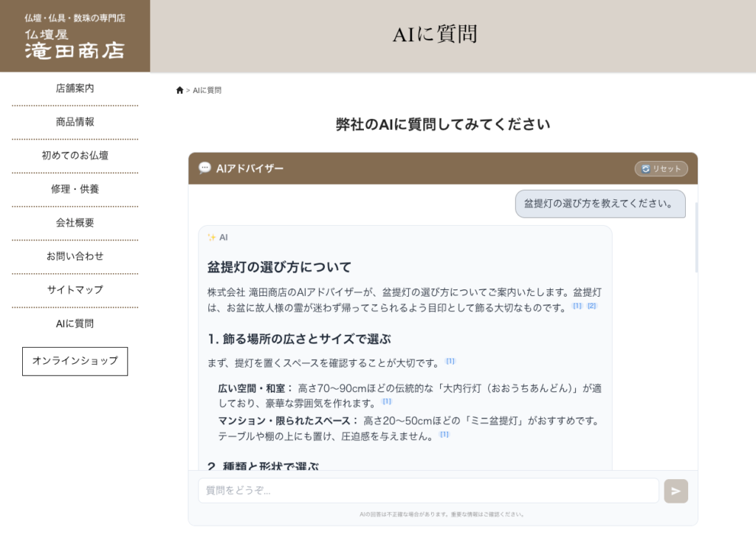Screen dimensions: 756x544
Task: Click the 質問をどうぞ input field
Action: (428, 491)
